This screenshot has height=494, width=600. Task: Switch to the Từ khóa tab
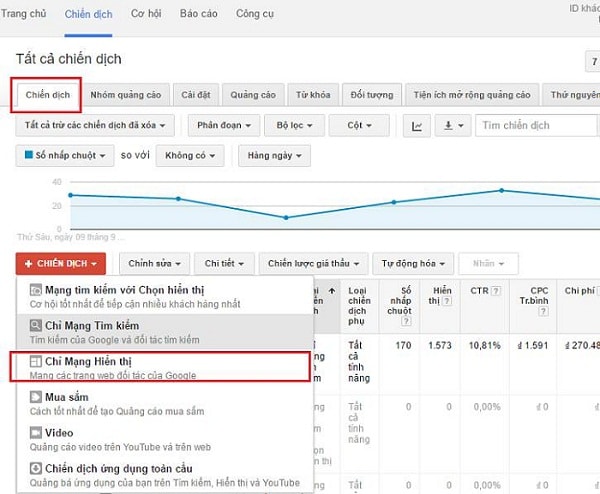(x=313, y=95)
